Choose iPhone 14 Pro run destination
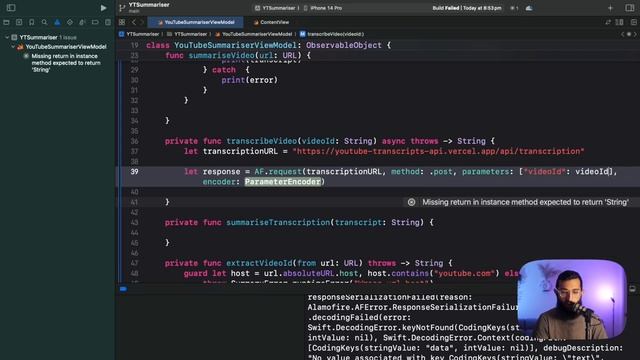 pyautogui.click(x=323, y=8)
